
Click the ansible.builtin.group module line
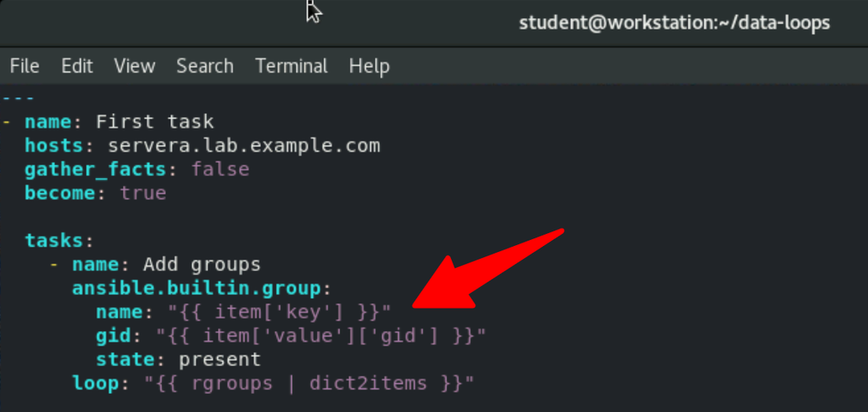[202, 289]
